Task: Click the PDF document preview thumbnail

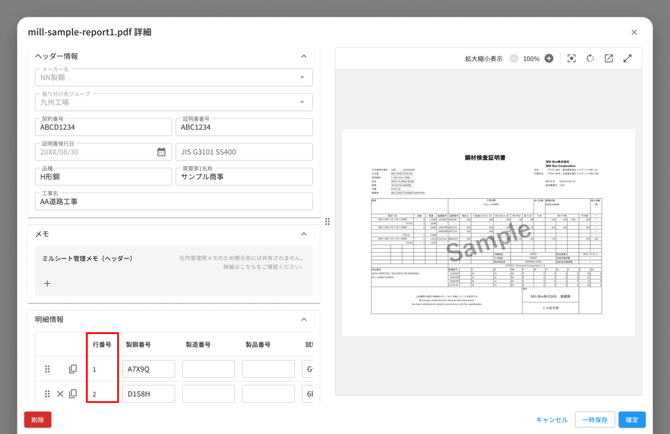Action: point(488,232)
